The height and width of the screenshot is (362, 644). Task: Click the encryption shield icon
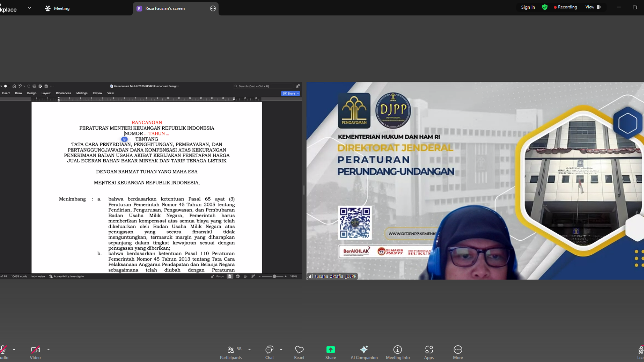click(545, 7)
